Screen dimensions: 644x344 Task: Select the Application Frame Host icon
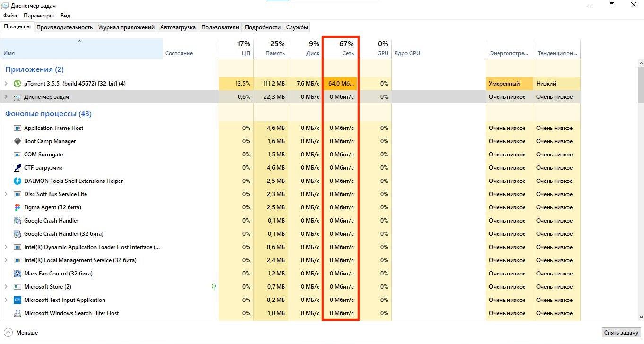[x=17, y=128]
